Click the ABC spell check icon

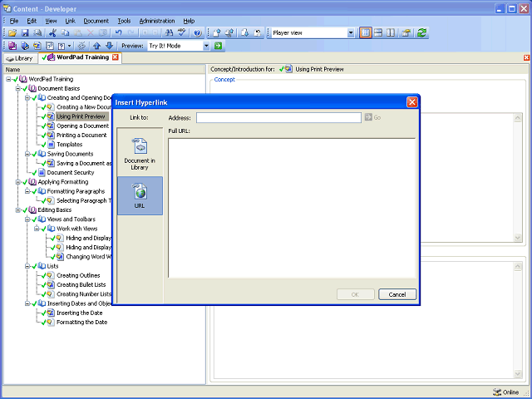[x=182, y=33]
